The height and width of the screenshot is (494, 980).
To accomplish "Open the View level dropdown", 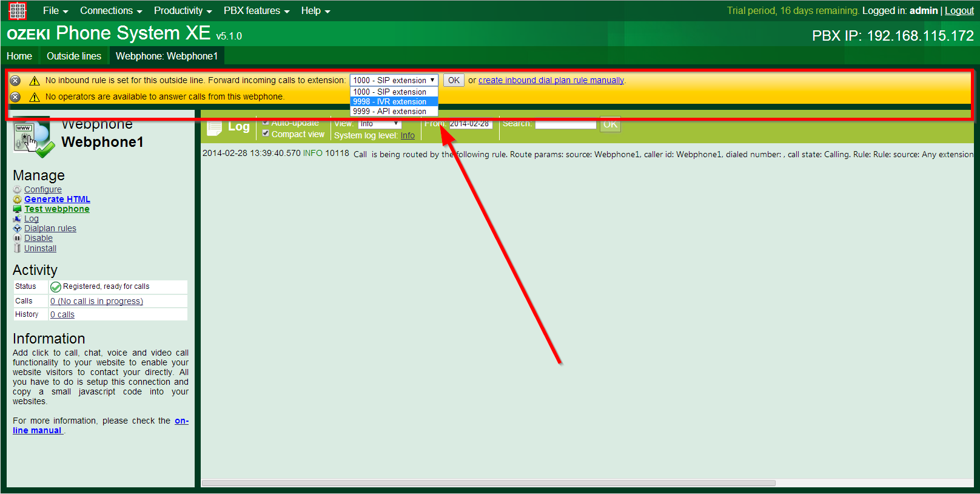I will click(x=380, y=124).
